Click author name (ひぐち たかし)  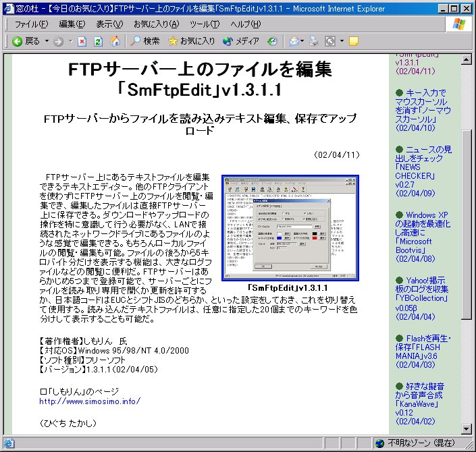coord(68,423)
